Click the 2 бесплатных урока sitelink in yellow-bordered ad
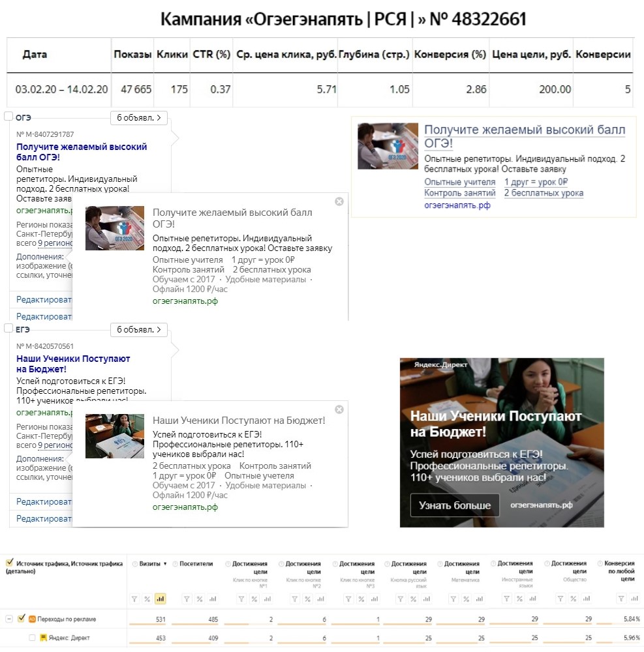The image size is (644, 652). (544, 192)
